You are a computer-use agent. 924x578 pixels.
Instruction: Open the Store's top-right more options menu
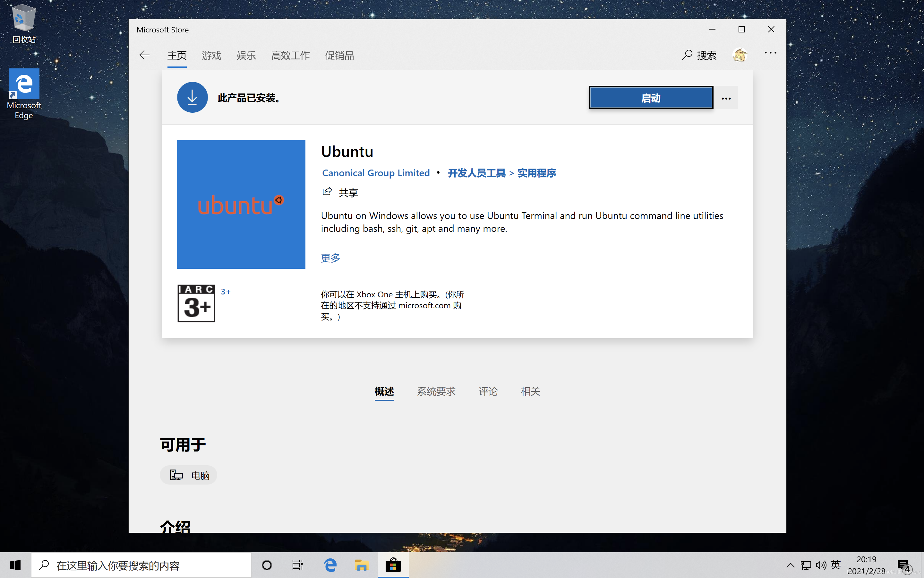tap(771, 53)
